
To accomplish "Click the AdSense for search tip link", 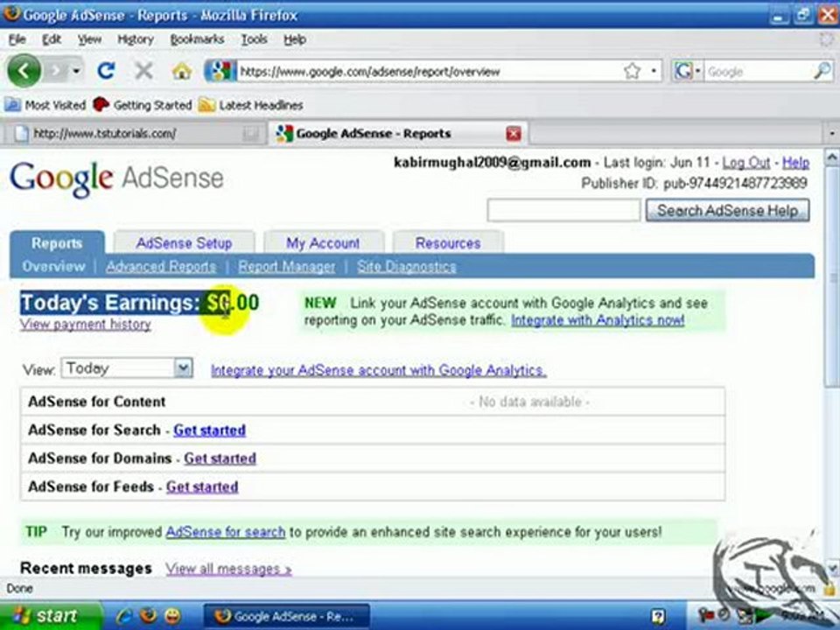I will [226, 532].
